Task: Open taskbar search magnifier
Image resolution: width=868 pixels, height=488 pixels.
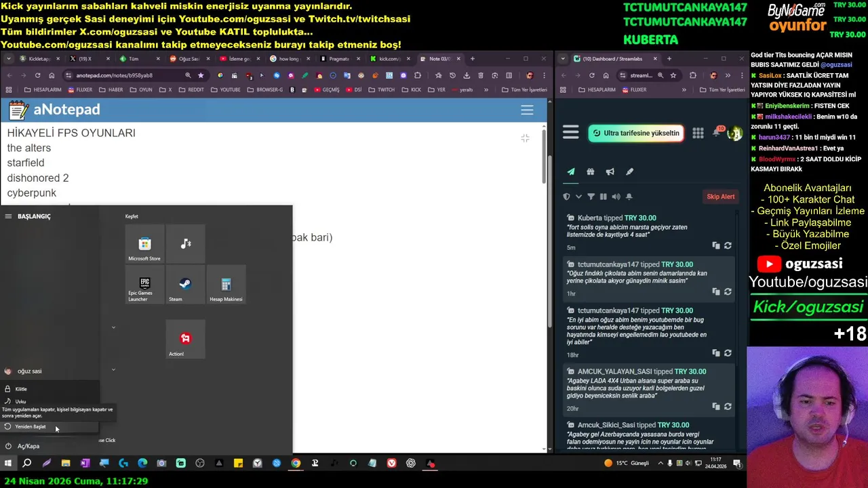Action: [x=27, y=464]
